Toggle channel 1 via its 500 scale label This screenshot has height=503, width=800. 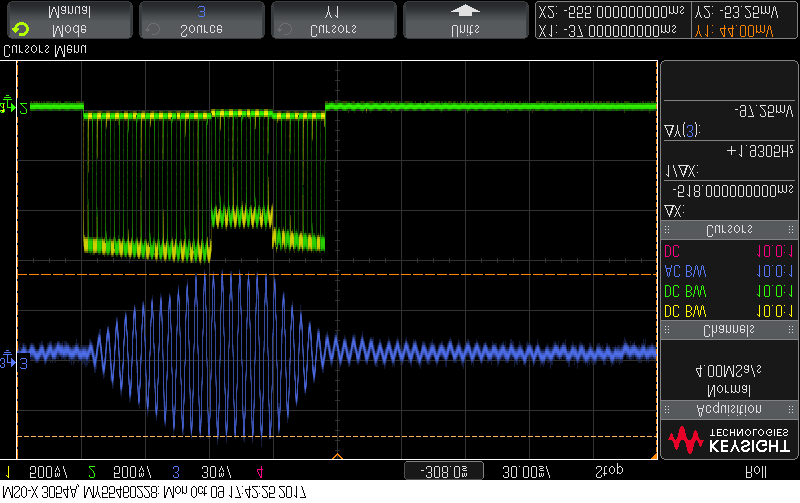(x=38, y=470)
